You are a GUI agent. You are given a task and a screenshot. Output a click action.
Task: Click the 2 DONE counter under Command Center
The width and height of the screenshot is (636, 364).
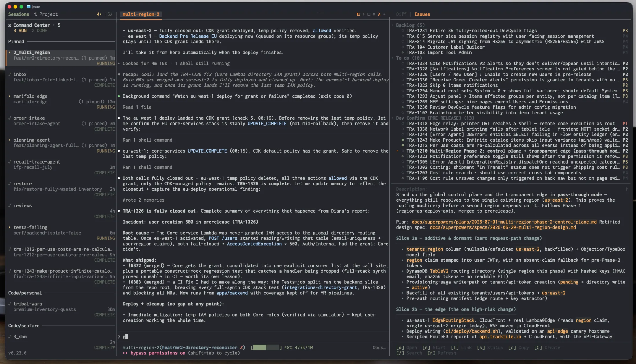39,31
